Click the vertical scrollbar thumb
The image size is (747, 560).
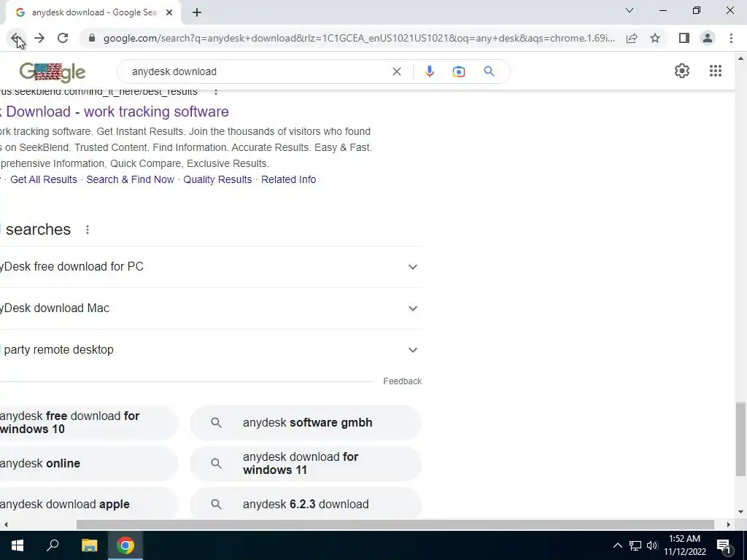click(740, 439)
